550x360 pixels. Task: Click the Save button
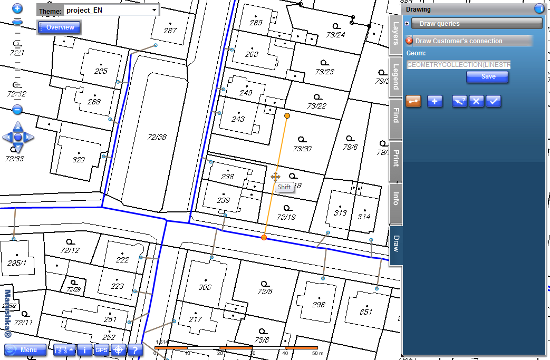488,77
